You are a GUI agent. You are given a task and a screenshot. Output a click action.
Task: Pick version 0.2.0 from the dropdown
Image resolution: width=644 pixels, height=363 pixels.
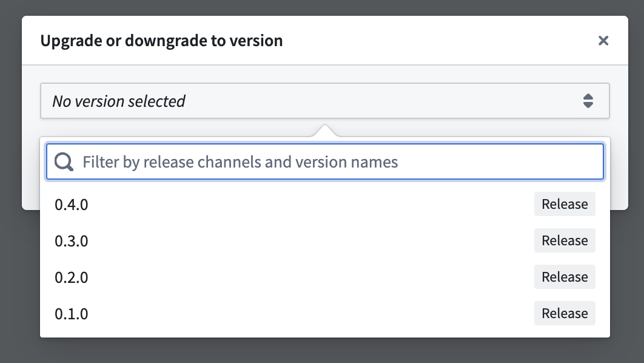tap(325, 277)
